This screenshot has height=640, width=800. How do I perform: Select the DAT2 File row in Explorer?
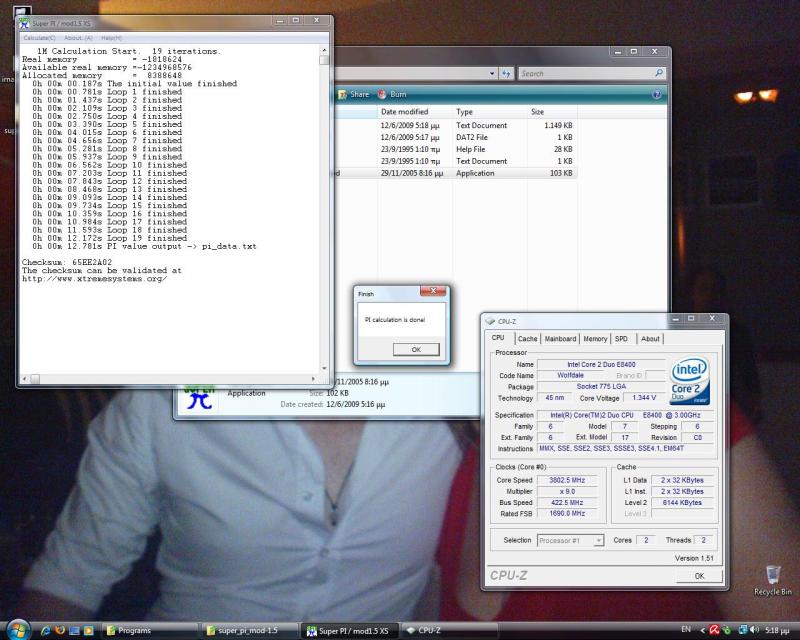(x=456, y=137)
